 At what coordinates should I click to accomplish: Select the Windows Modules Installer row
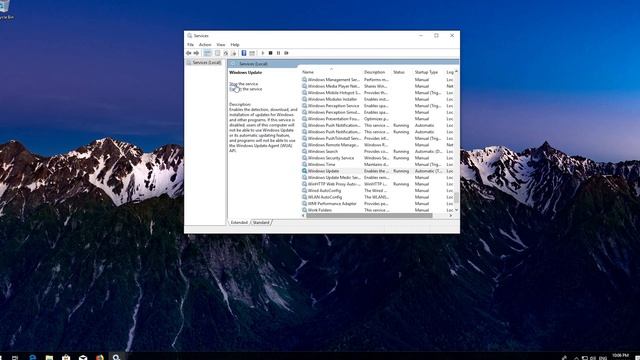pos(378,99)
